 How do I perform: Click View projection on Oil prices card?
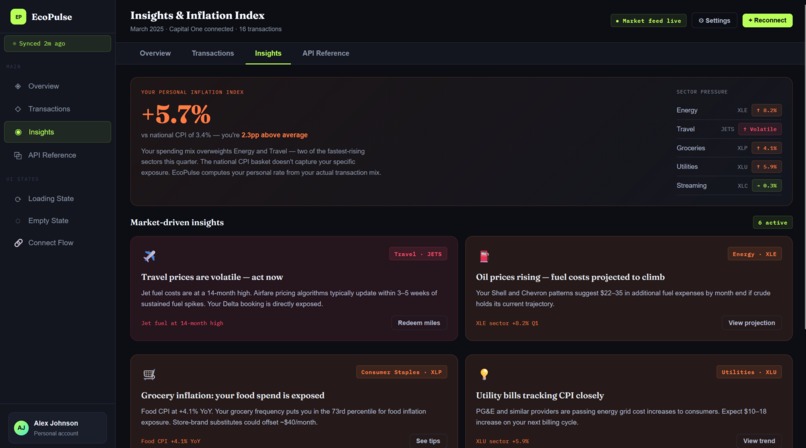[x=752, y=323]
